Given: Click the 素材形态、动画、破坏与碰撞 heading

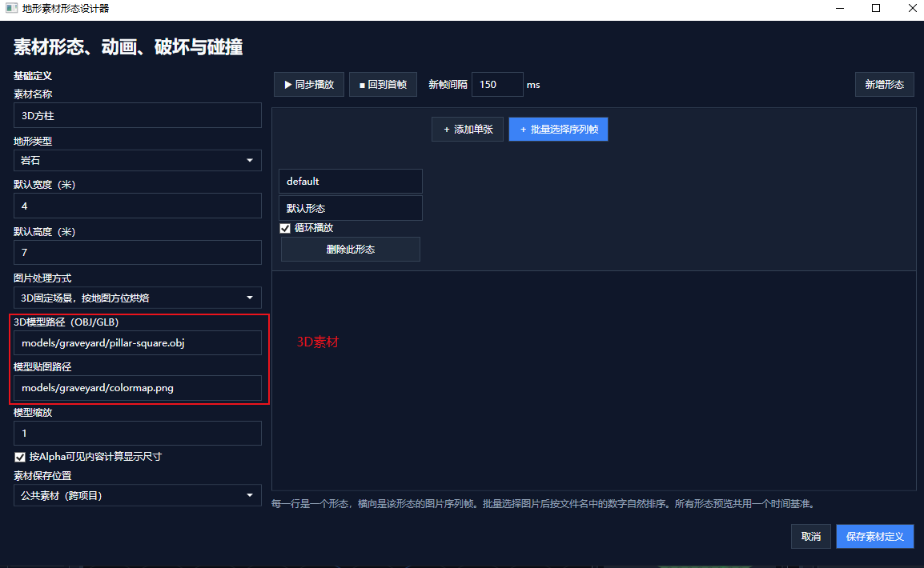Looking at the screenshot, I should click(x=128, y=47).
